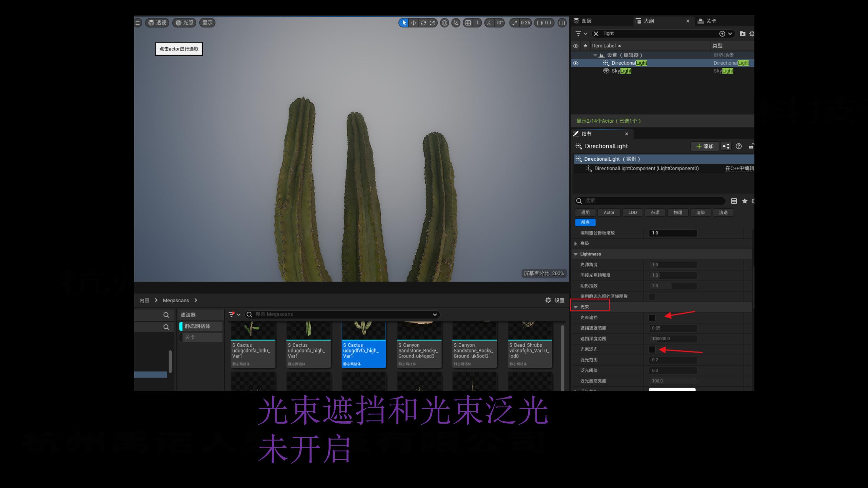868x488 pixels.
Task: Click the blueprint/add script icon beside 添加
Action: pyautogui.click(x=726, y=146)
